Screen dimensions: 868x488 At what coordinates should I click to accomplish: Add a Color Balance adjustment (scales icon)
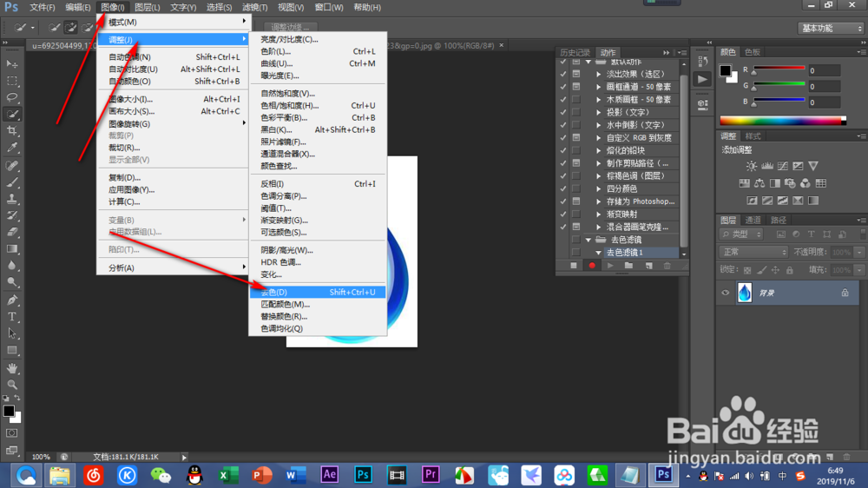[759, 183]
